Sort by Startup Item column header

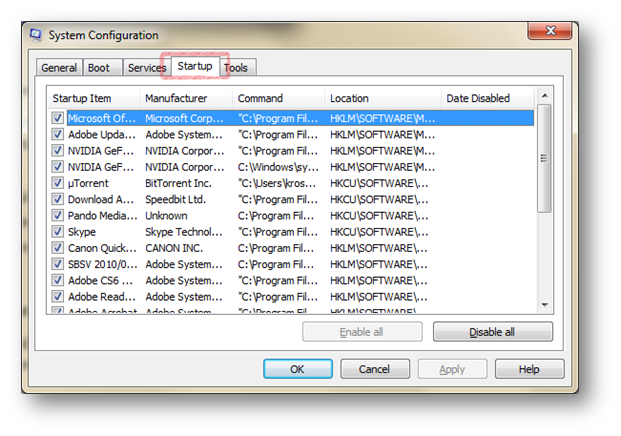tap(93, 98)
